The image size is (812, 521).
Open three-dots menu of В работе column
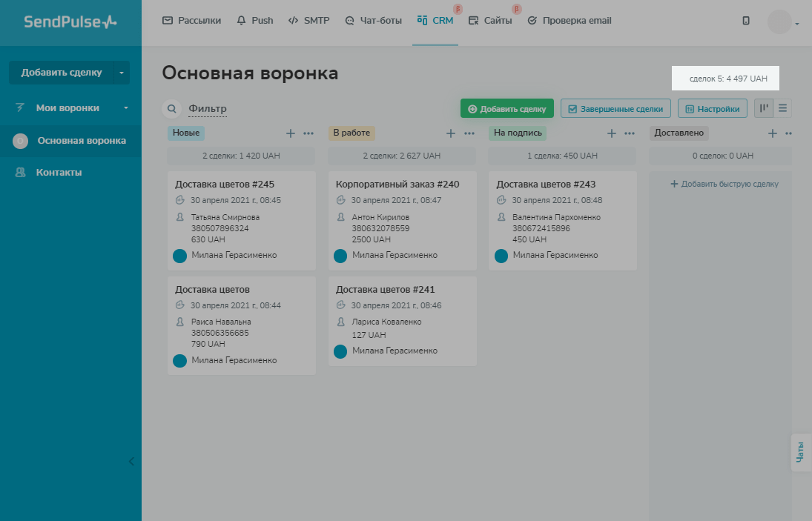click(x=469, y=133)
